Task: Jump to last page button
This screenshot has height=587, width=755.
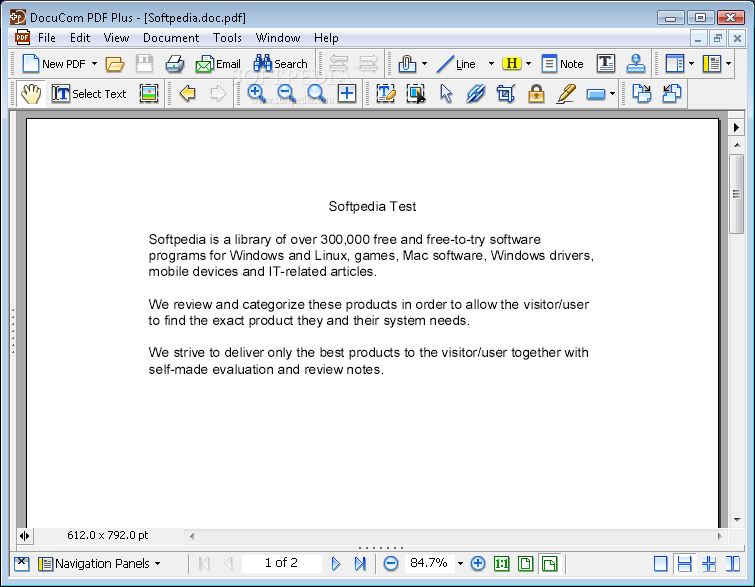Action: coord(360,563)
